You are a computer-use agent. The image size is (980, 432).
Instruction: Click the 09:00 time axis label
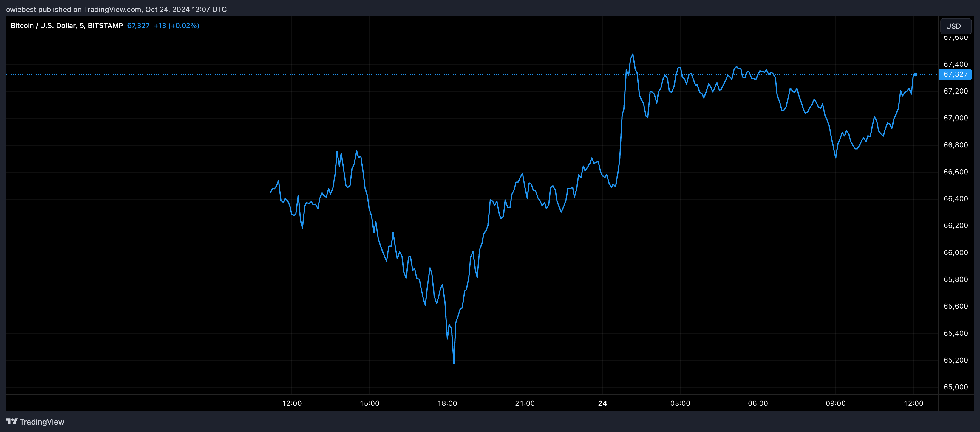835,403
